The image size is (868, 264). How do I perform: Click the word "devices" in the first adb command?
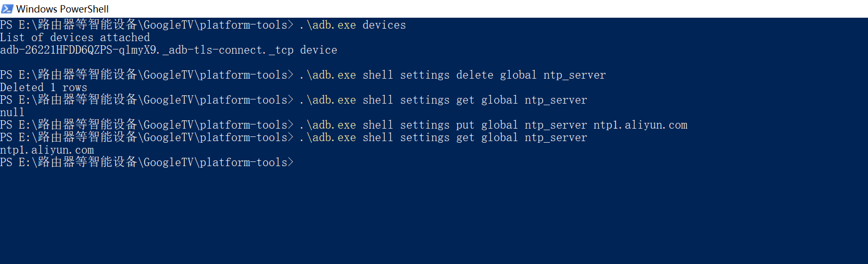384,25
